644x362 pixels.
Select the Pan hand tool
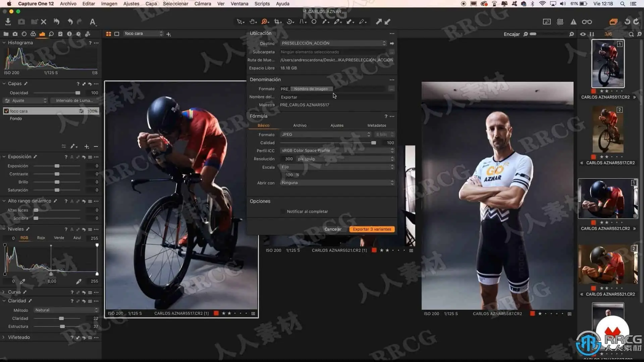(252, 22)
